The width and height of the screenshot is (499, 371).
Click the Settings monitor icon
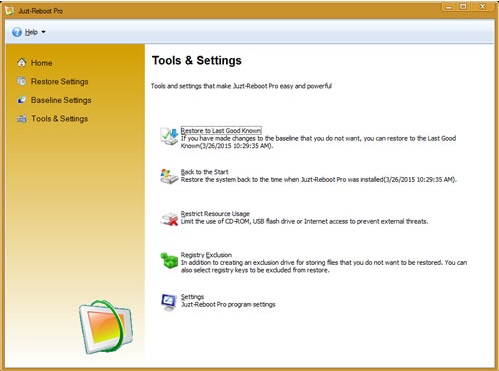coord(169,302)
